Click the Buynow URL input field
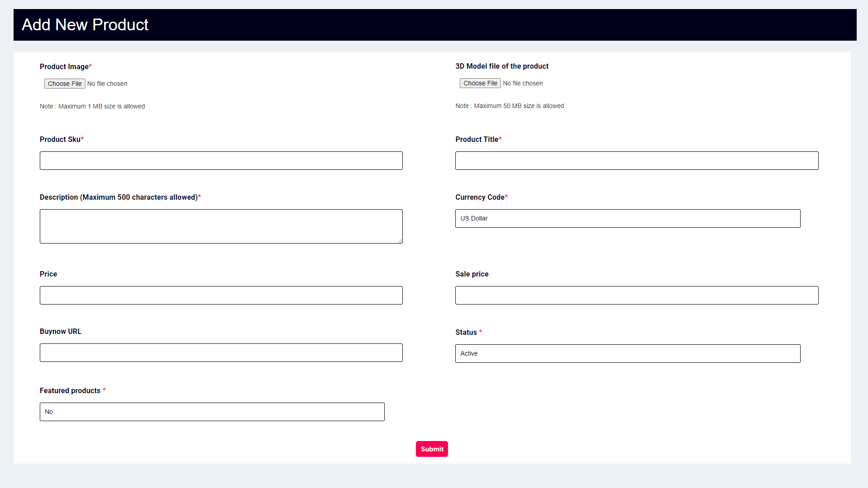The width and height of the screenshot is (868, 488). coord(221,353)
